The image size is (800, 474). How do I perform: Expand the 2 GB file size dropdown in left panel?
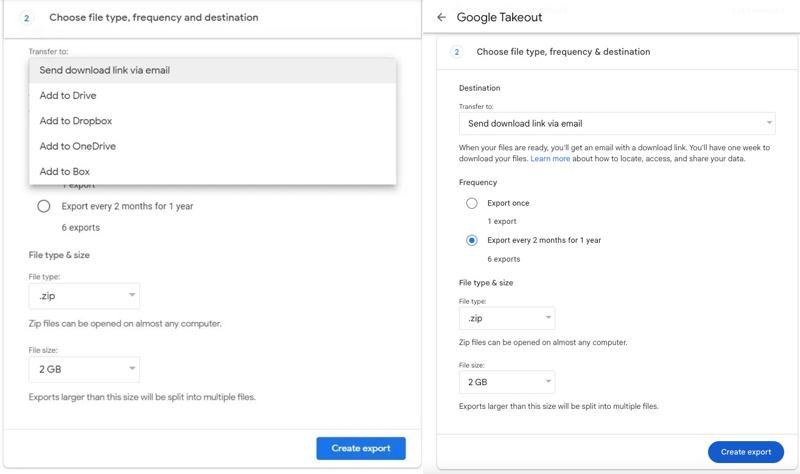coord(84,369)
